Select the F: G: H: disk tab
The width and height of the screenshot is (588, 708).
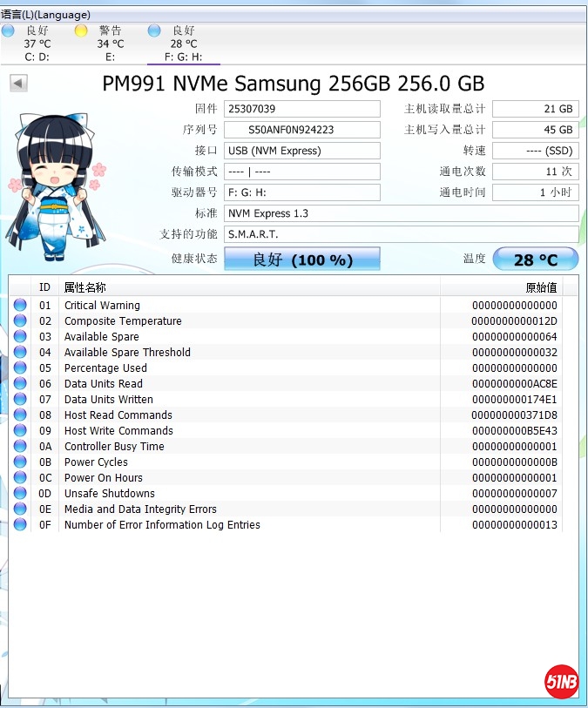[183, 44]
